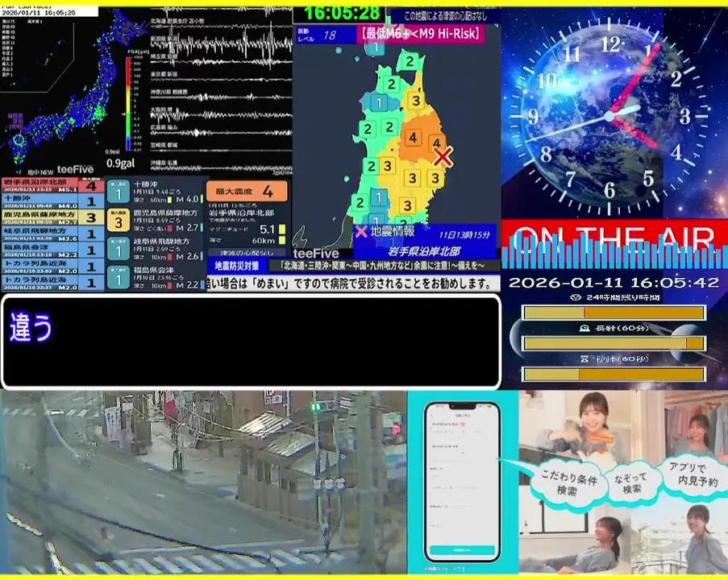Screen dimensions: 728x580
Task: Click the teal intensity 1 badge beside 十勝沖 9:48
Action: click(119, 192)
